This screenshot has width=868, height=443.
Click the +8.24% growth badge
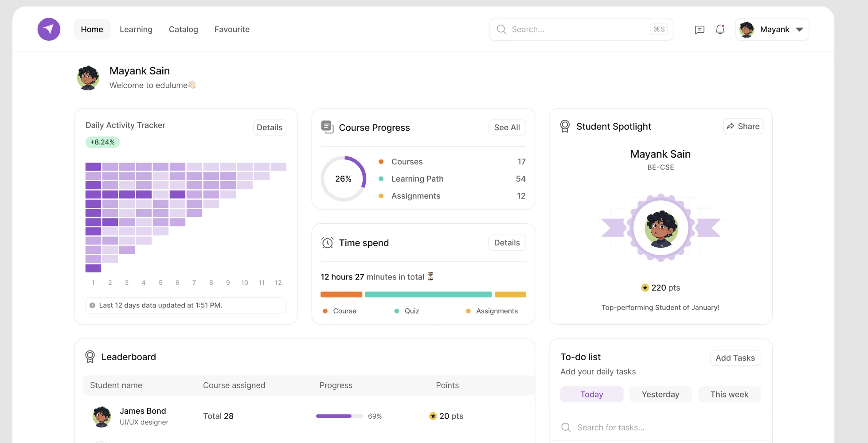(x=102, y=142)
